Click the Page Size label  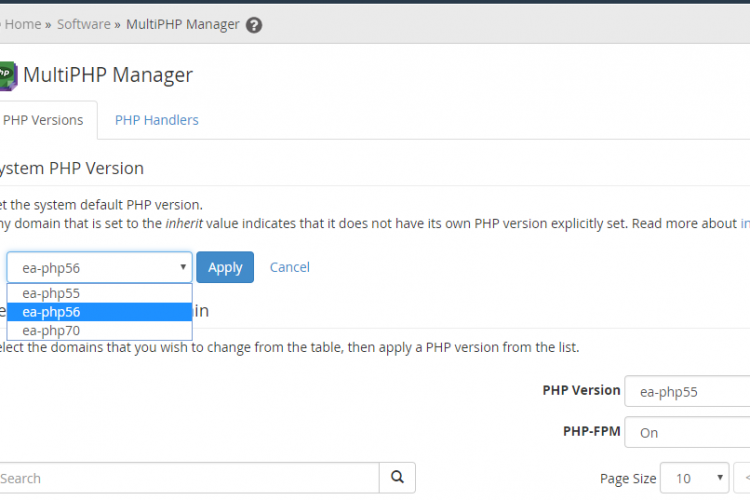click(x=628, y=478)
